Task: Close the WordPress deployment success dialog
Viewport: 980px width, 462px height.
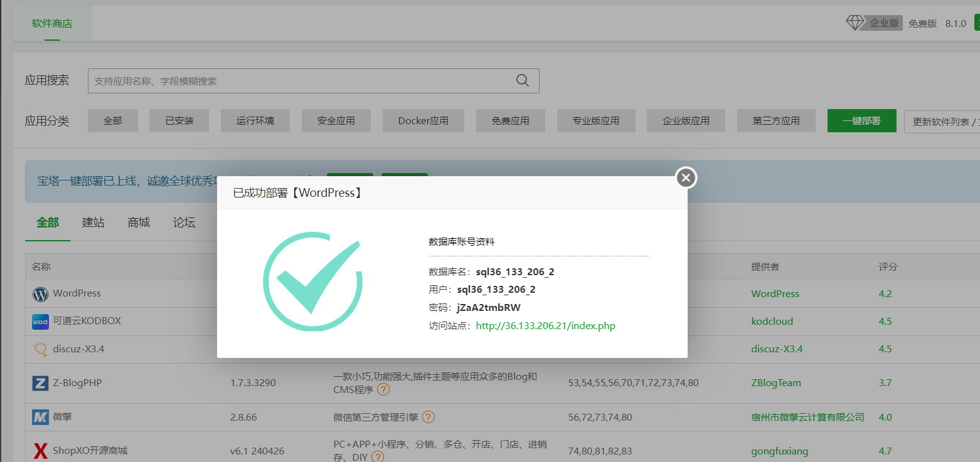Action: coord(686,178)
